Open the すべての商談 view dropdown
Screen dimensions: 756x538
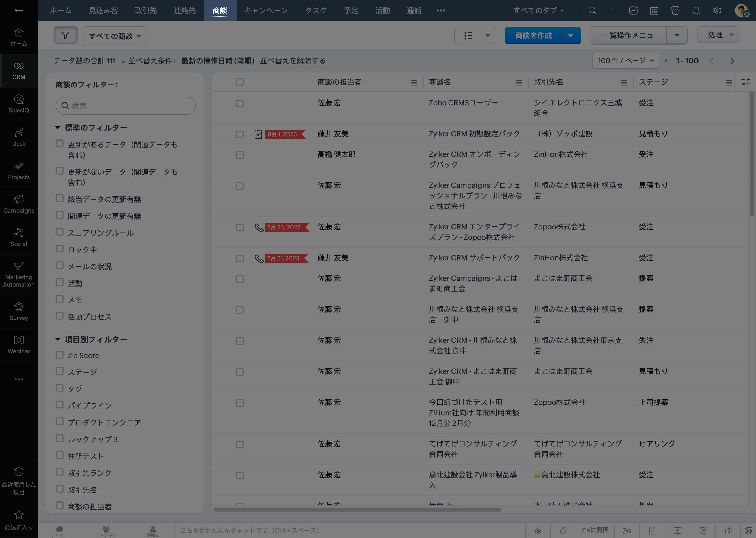point(114,36)
